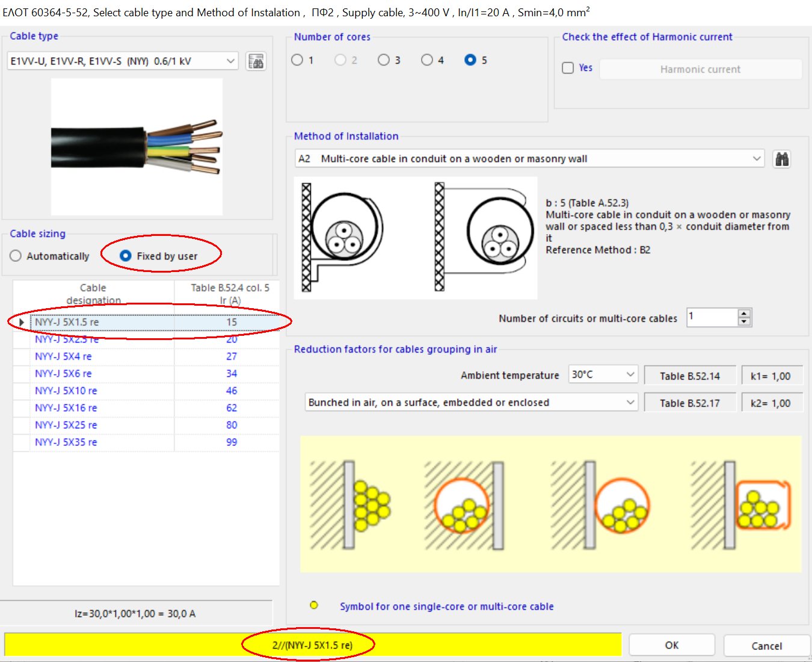Screen dimensions: 812x662
Task: Click the Cancel button
Action: (767, 645)
